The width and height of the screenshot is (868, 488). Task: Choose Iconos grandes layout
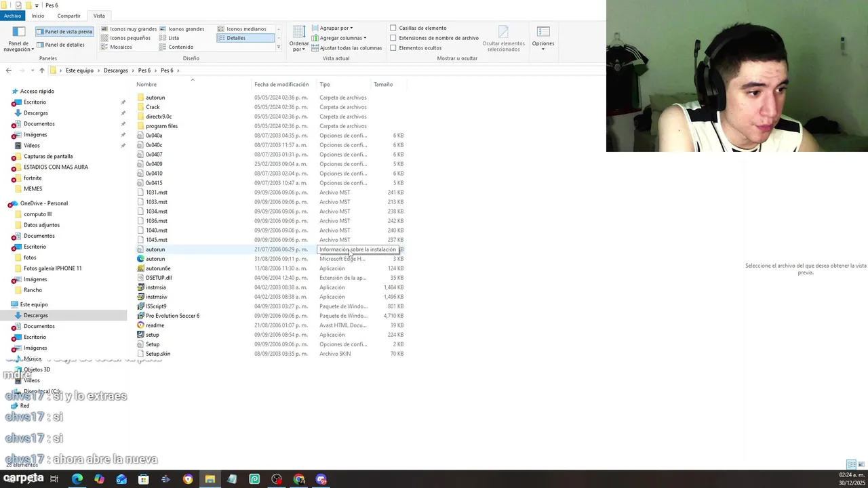pos(181,29)
